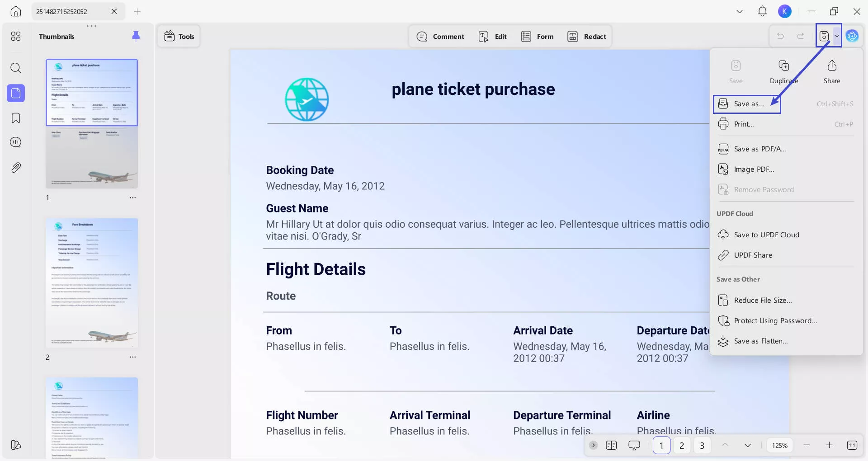Open the attachments paperclip icon
The image size is (868, 461).
point(16,168)
